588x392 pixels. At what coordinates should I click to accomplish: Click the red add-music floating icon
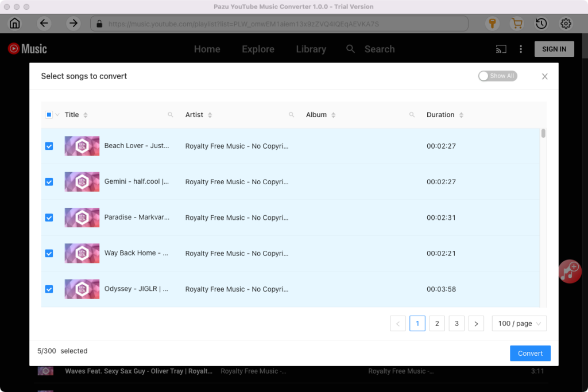(x=570, y=271)
